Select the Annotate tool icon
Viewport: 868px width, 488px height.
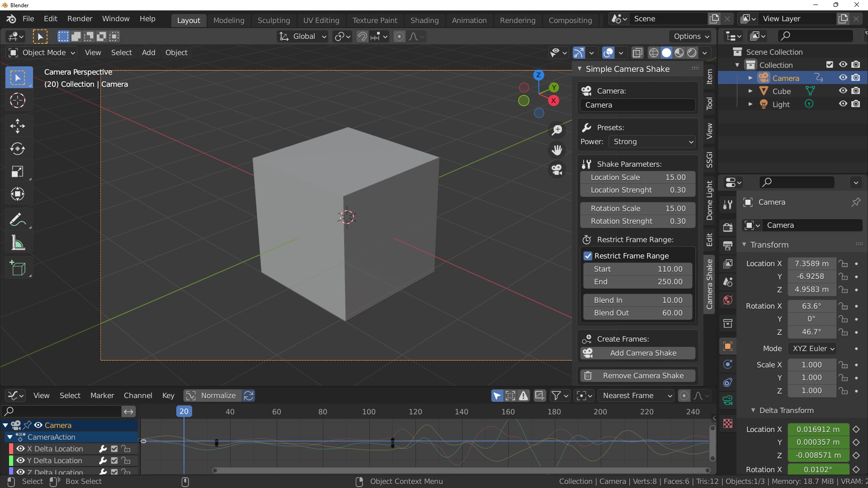click(18, 220)
